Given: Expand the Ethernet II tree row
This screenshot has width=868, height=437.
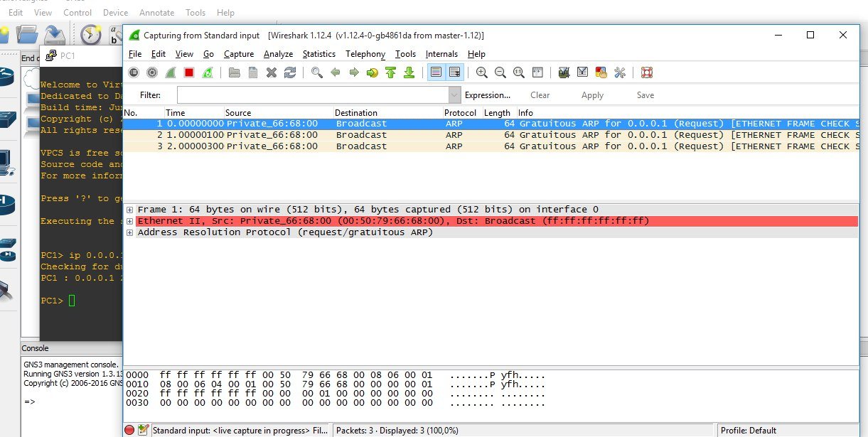Looking at the screenshot, I should coord(129,221).
